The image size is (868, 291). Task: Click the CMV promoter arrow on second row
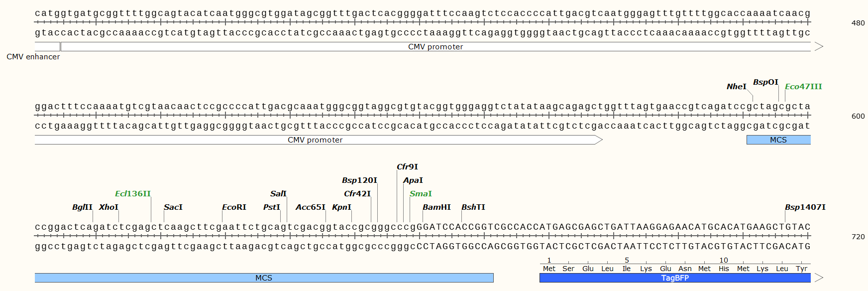click(x=315, y=140)
